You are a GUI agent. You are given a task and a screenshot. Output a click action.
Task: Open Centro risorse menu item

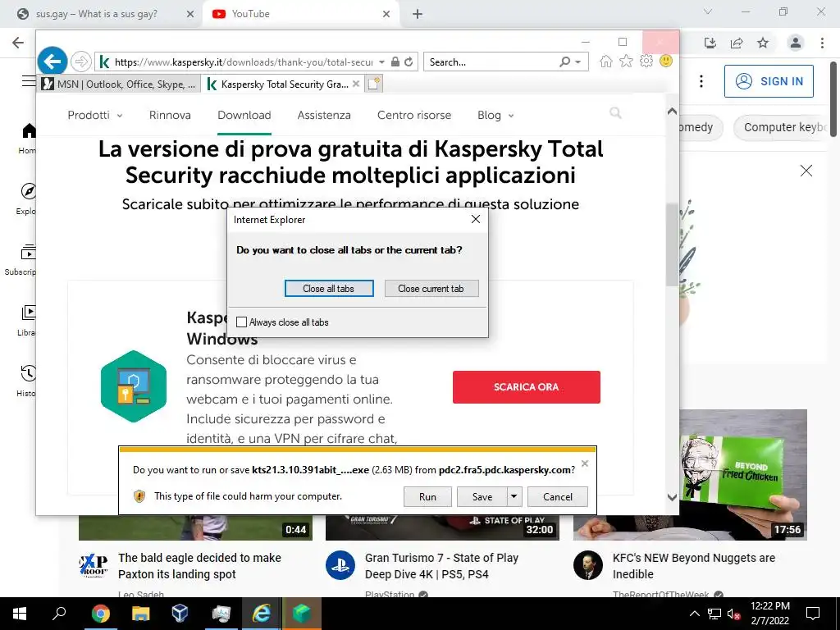pos(414,115)
